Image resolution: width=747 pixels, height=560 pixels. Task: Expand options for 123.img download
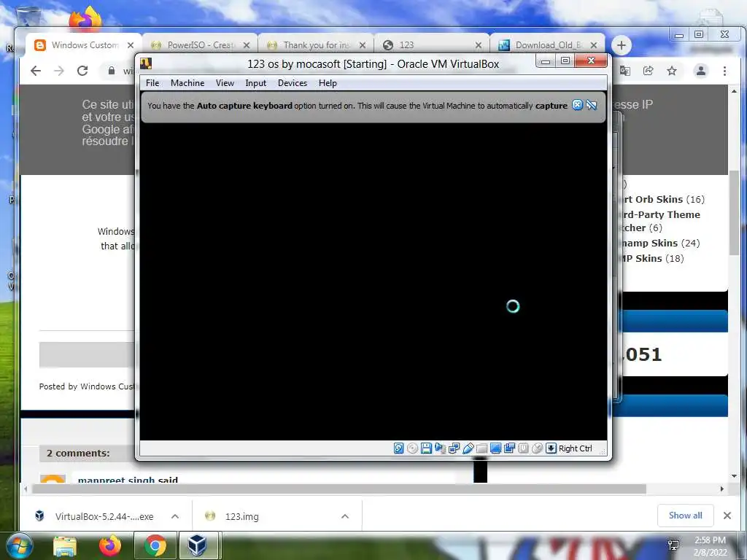click(345, 516)
